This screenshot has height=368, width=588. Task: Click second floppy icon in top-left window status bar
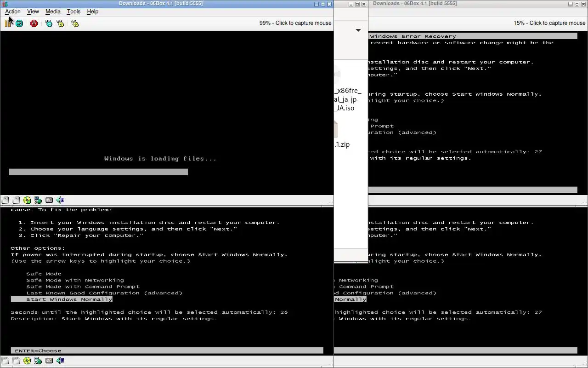tap(16, 200)
